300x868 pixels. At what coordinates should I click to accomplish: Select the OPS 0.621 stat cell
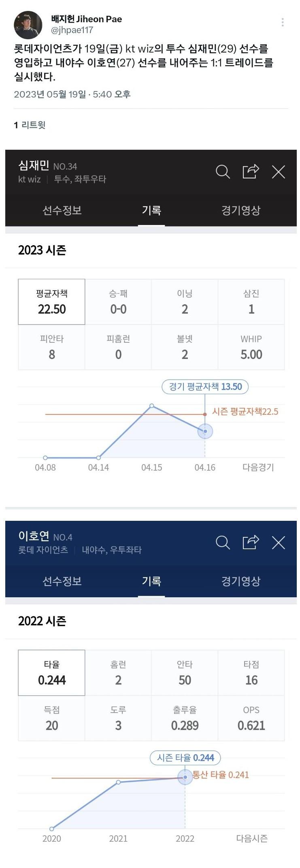click(x=251, y=718)
